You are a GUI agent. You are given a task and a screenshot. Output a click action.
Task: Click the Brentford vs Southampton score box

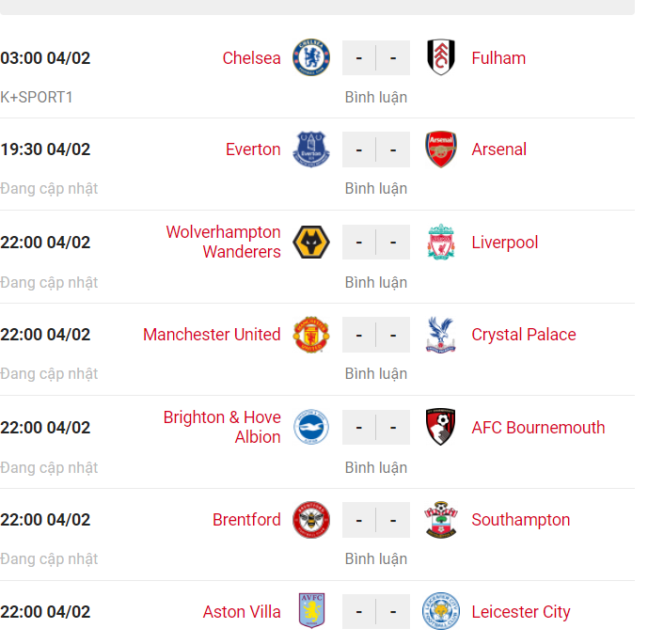pyautogui.click(x=376, y=520)
